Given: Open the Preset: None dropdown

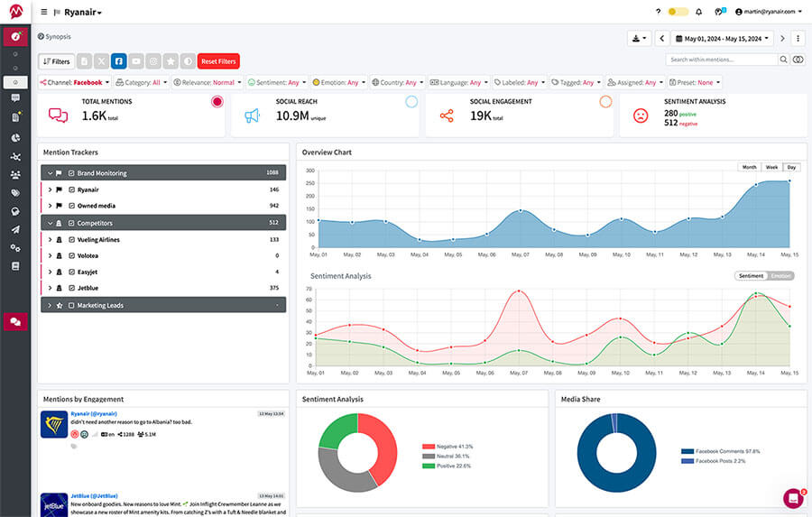Looking at the screenshot, I should coord(695,82).
